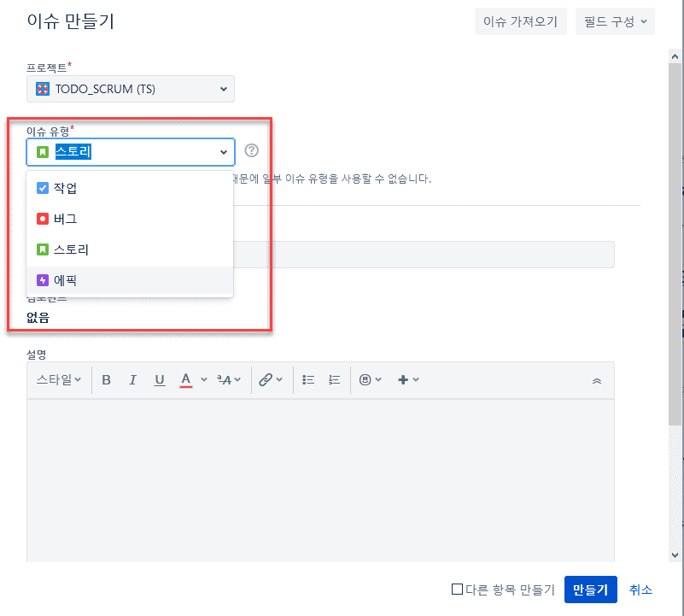Image resolution: width=684 pixels, height=616 pixels.
Task: Click the 없음 component value text
Action: pos(38,317)
